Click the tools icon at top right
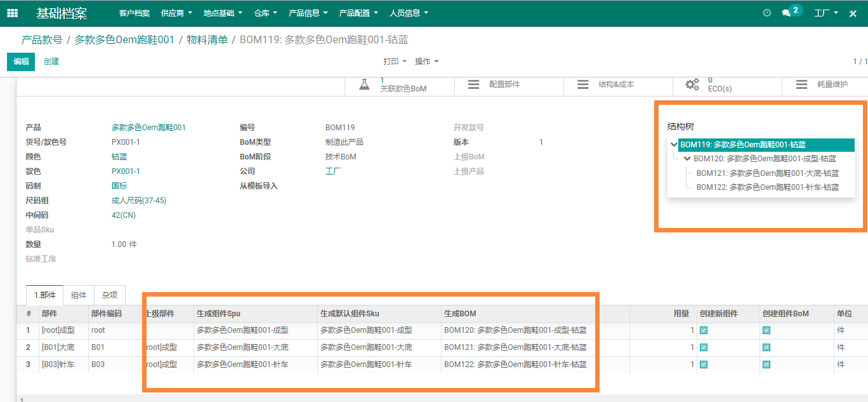 pyautogui.click(x=853, y=13)
